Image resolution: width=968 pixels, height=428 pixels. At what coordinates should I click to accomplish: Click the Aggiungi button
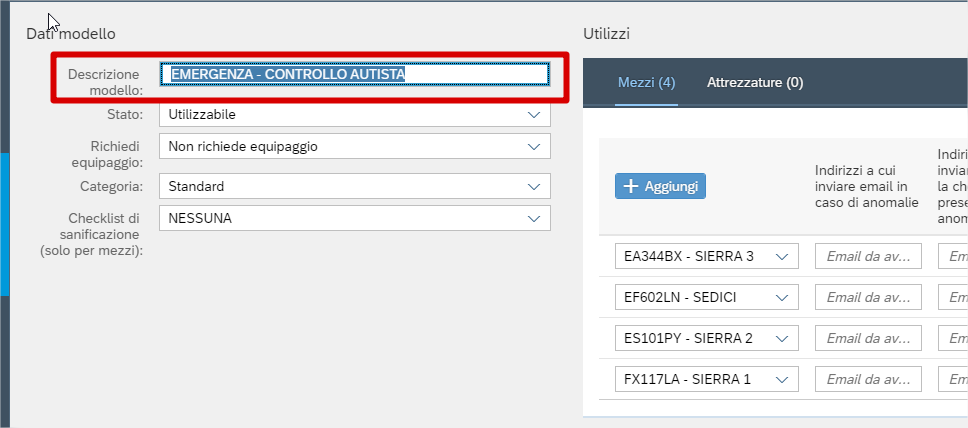660,186
